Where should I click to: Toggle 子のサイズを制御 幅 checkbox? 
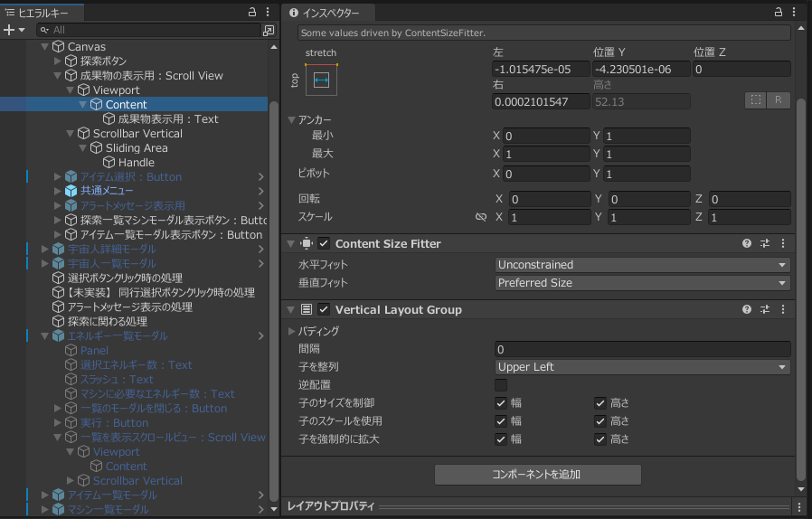[x=501, y=403]
